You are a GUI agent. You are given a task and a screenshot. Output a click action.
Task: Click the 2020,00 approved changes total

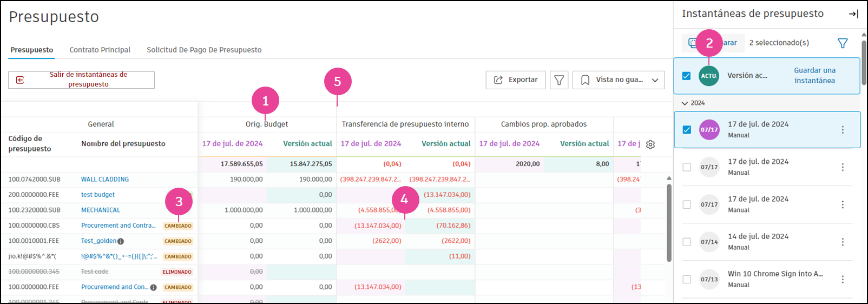click(x=528, y=164)
